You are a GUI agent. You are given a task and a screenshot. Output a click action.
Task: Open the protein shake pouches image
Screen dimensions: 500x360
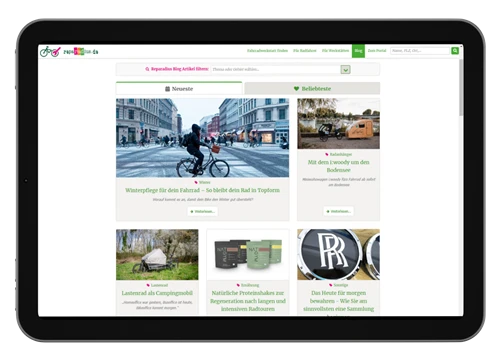[248, 255]
